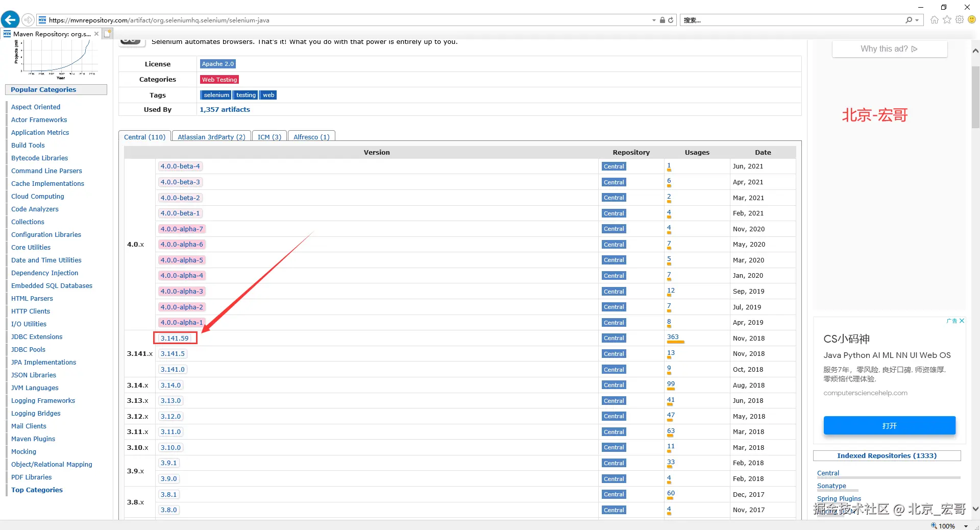
Task: Open the Maven Plugins category
Action: (33, 439)
